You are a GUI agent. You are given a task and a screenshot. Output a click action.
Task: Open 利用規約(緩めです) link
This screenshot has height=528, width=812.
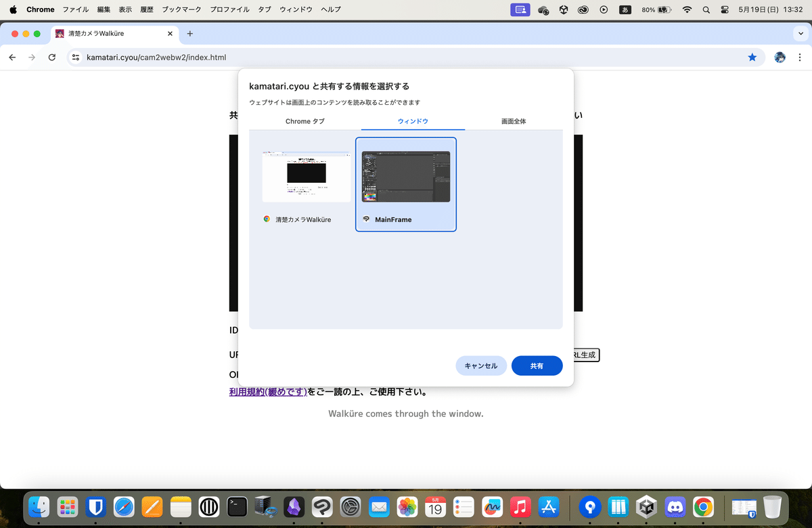click(x=269, y=391)
